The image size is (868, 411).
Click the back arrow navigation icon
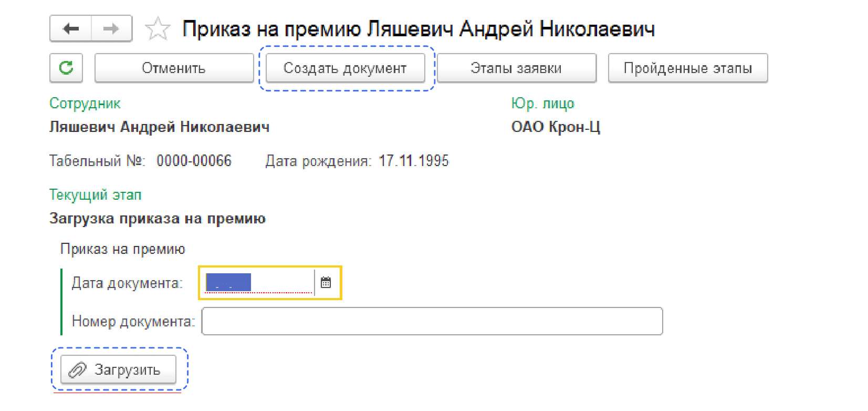tap(71, 28)
